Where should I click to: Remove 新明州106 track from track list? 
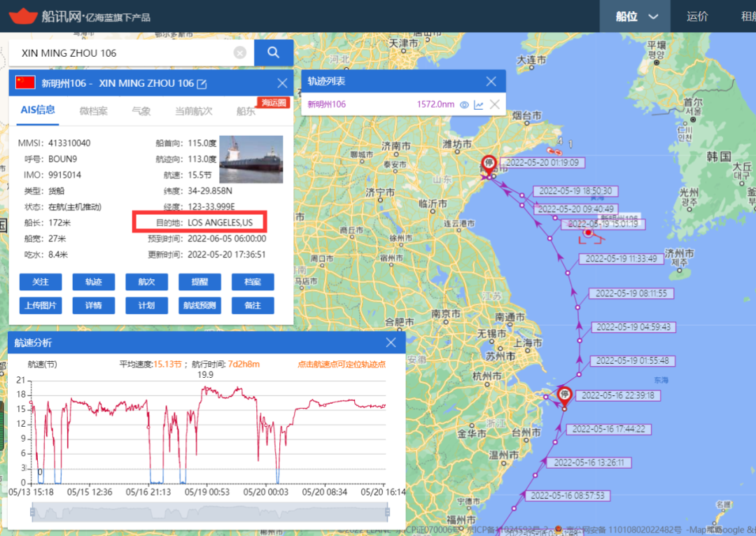pyautogui.click(x=494, y=105)
